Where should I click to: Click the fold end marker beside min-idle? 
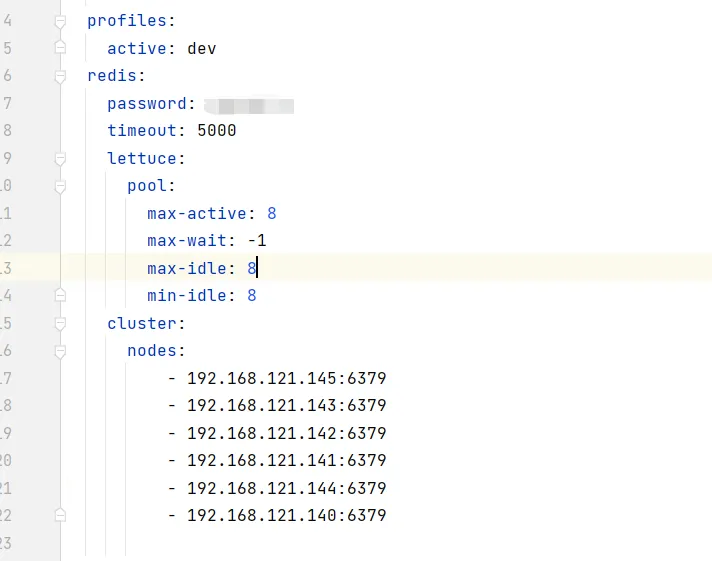60,296
